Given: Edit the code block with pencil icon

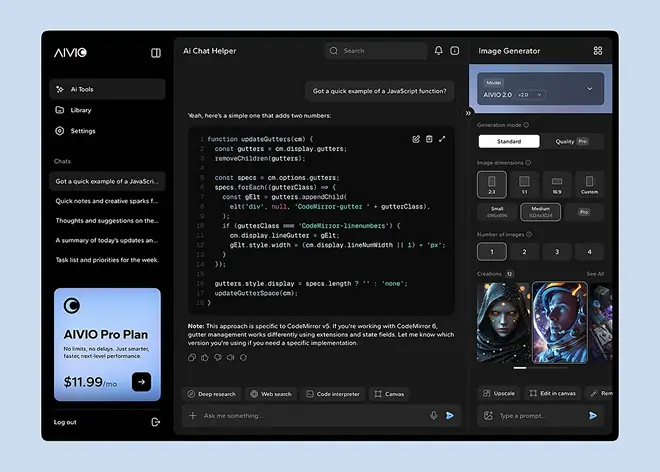Looking at the screenshot, I should [x=416, y=139].
